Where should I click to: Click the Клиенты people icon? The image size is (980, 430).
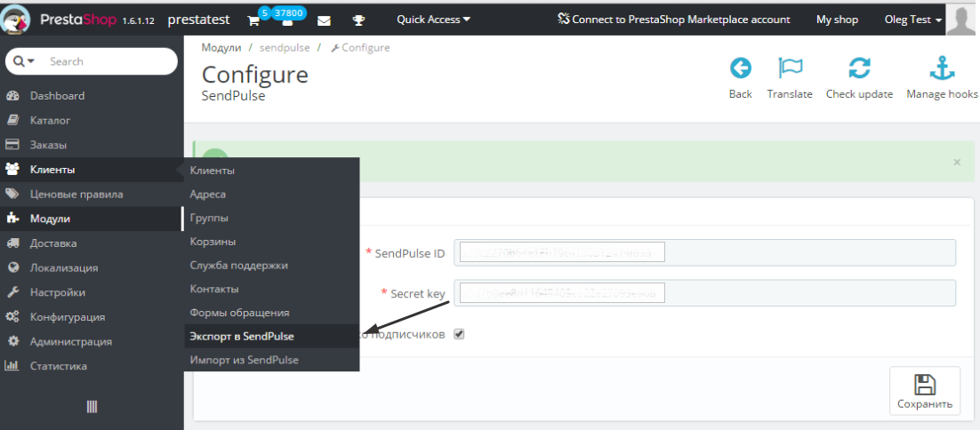pyautogui.click(x=12, y=169)
